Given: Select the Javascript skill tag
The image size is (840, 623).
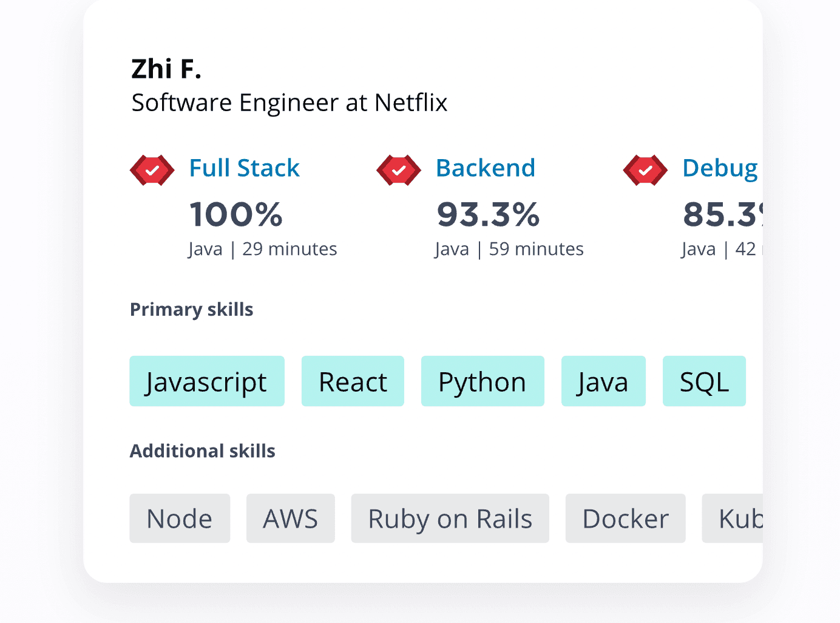Looking at the screenshot, I should pos(206,381).
